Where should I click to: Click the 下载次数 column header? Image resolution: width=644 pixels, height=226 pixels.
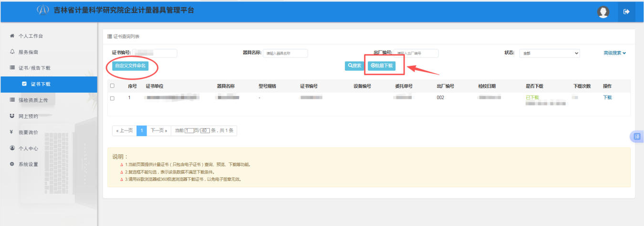[x=582, y=86]
